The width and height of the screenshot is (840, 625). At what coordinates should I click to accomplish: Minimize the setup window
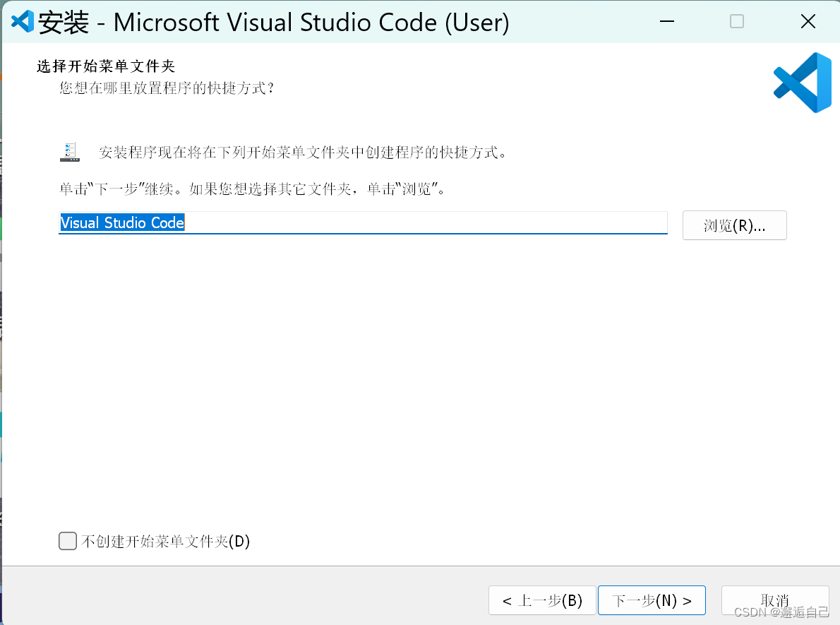tap(667, 21)
